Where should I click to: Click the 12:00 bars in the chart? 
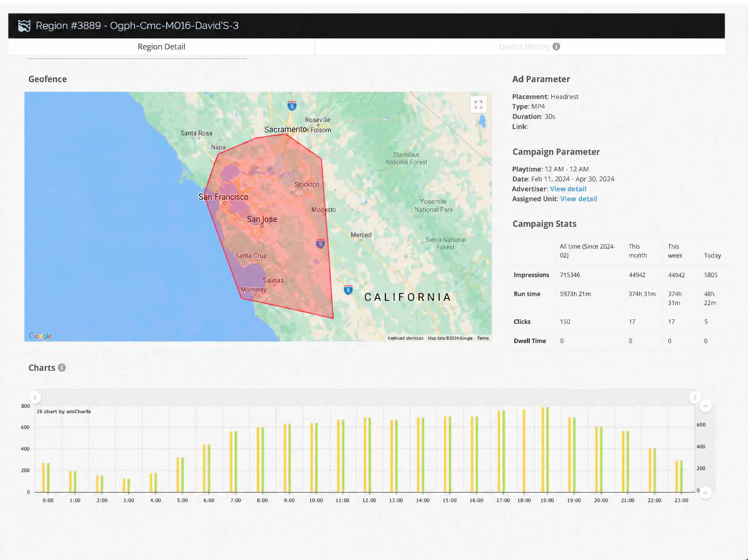point(367,455)
